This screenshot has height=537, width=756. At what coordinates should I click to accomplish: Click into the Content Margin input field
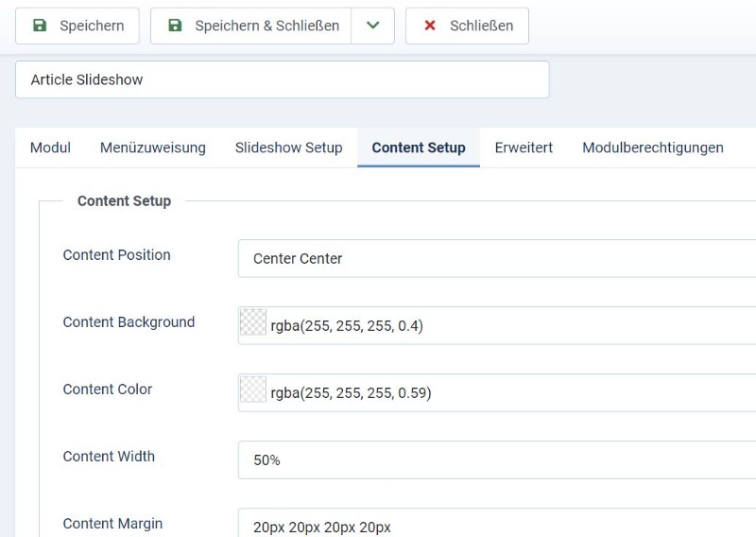click(x=497, y=523)
